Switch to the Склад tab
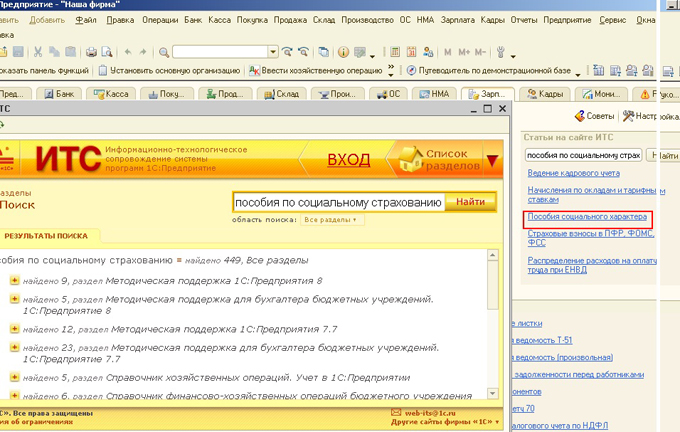The width and height of the screenshot is (680, 432). 282,94
